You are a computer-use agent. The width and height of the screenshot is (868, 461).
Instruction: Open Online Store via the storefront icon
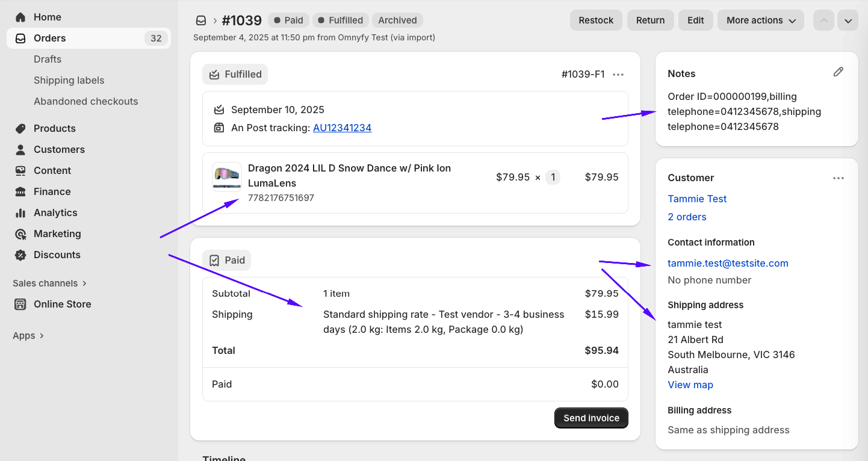point(20,304)
